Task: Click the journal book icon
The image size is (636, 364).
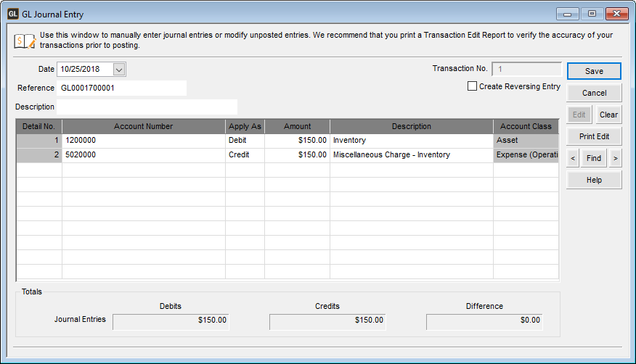Action: 24,40
